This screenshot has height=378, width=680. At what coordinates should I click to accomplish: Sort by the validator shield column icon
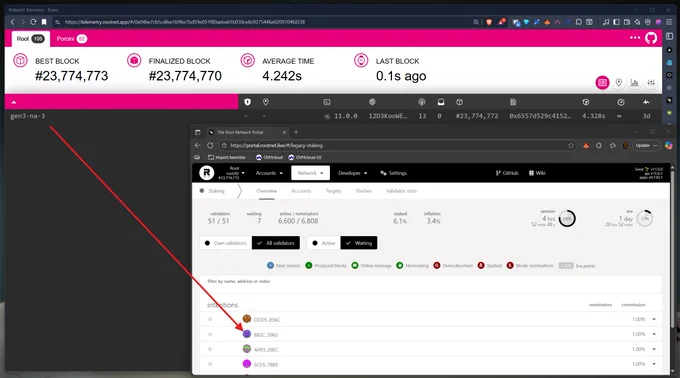[x=248, y=102]
